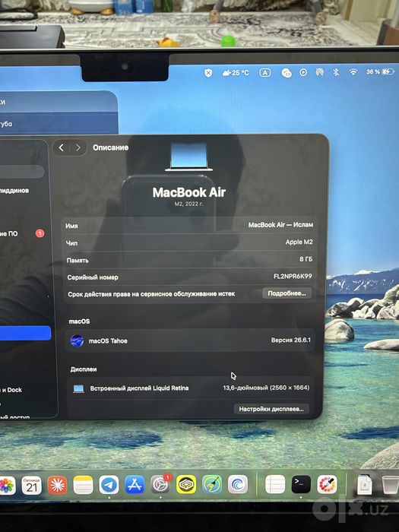Click the Дисплеи section heading
Image resolution: width=399 pixels, height=532 pixels.
(84, 369)
